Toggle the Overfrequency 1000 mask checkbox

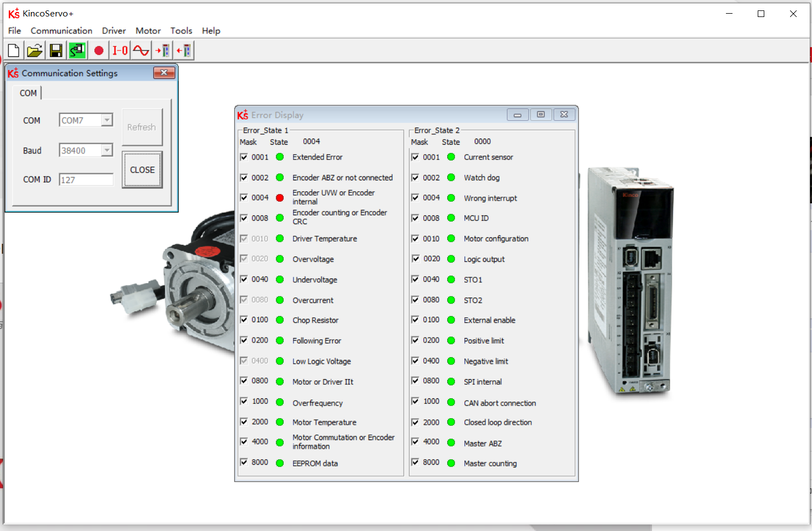coord(244,401)
